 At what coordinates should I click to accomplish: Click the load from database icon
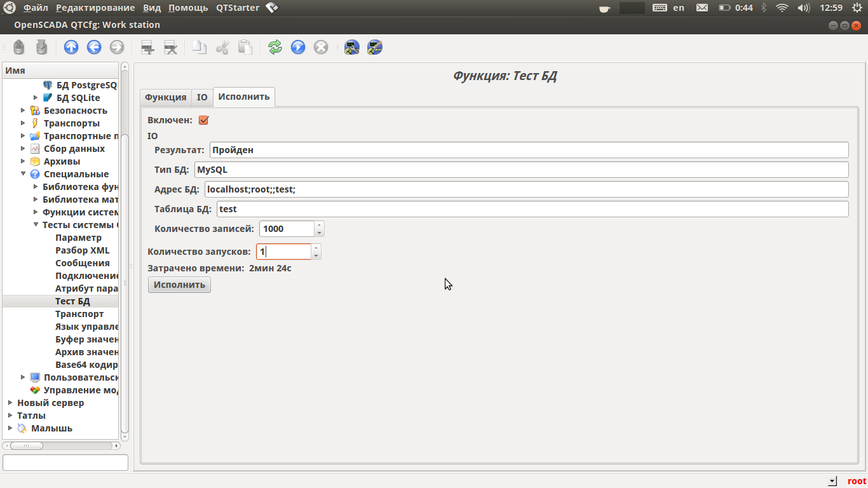(19, 47)
